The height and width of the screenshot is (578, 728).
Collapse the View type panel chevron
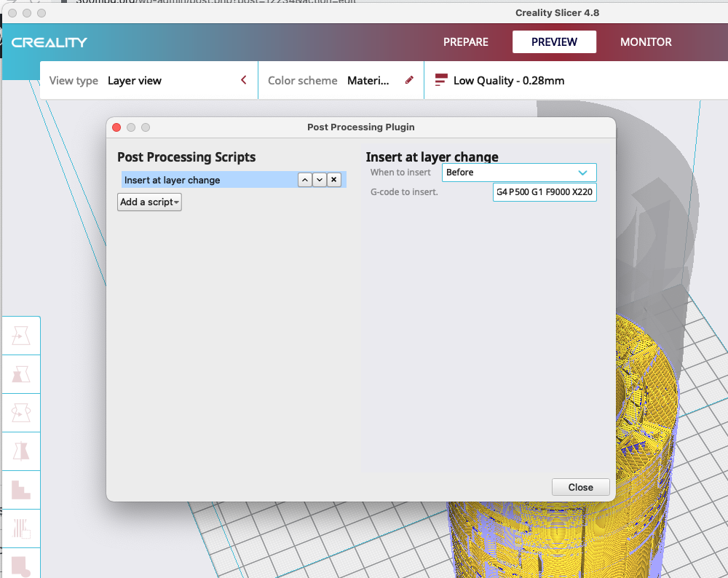tap(244, 80)
